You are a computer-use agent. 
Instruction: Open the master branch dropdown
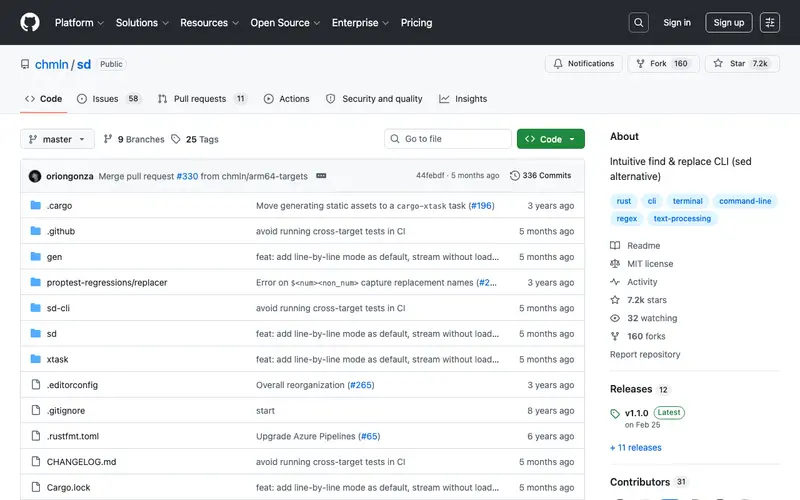click(57, 139)
